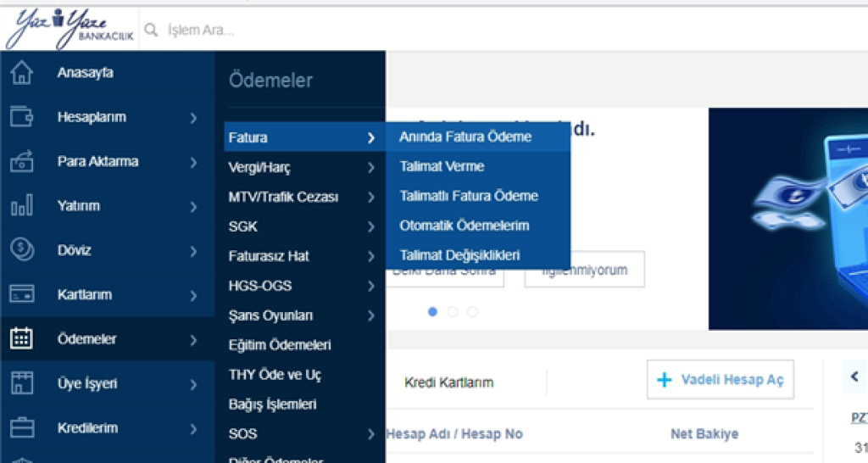
Task: Expand the Vergi/Harç submenu arrow
Action: point(370,167)
